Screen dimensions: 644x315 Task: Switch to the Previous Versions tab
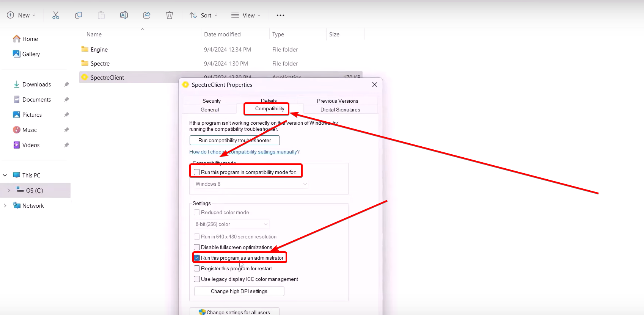(338, 101)
